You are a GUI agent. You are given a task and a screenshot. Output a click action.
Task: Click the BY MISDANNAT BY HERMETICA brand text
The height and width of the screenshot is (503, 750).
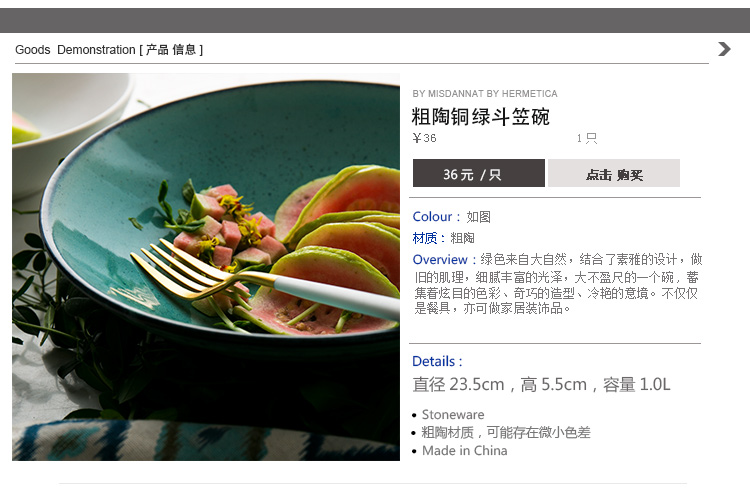(485, 94)
